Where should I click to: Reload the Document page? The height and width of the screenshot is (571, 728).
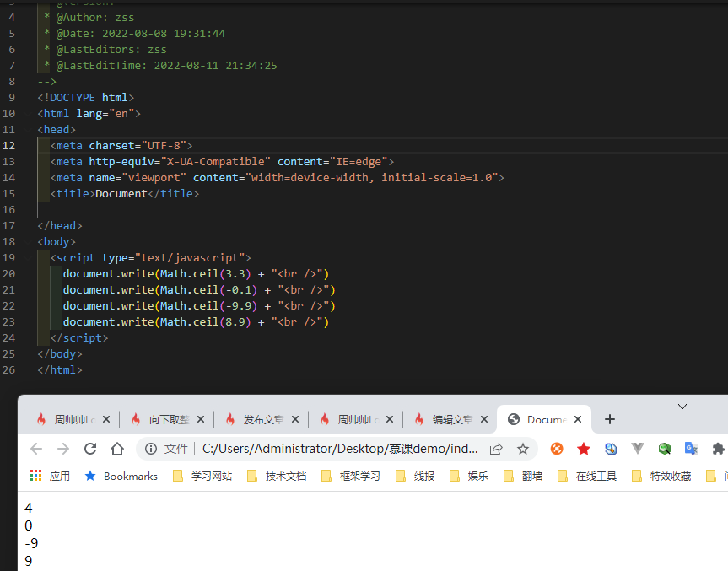coord(90,449)
